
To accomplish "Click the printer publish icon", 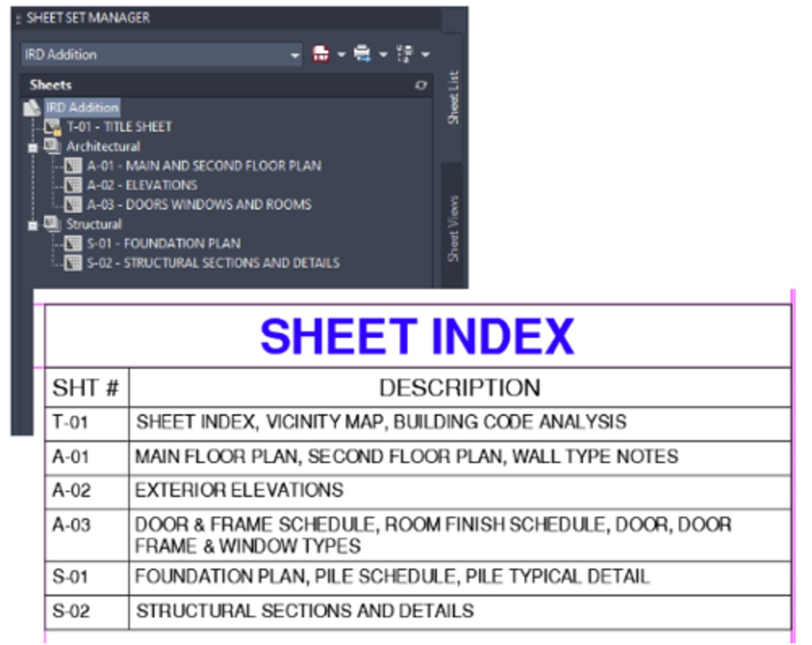I will [x=362, y=54].
